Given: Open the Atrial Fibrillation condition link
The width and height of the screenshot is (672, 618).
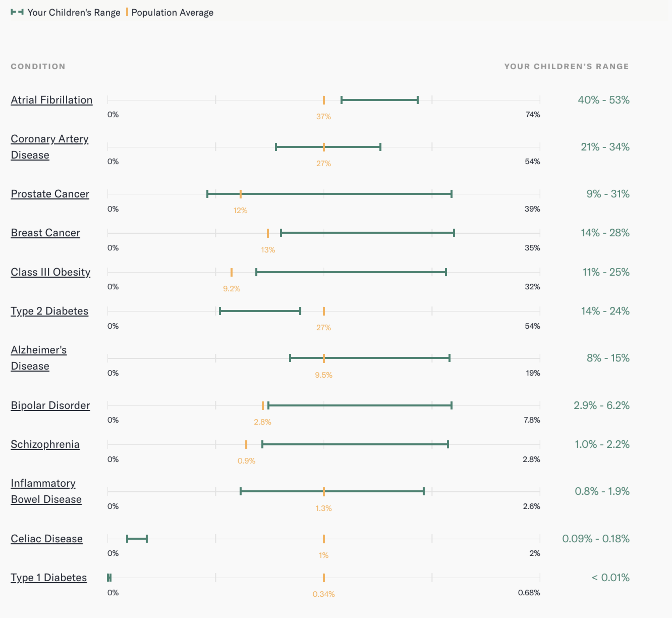Looking at the screenshot, I should point(51,100).
